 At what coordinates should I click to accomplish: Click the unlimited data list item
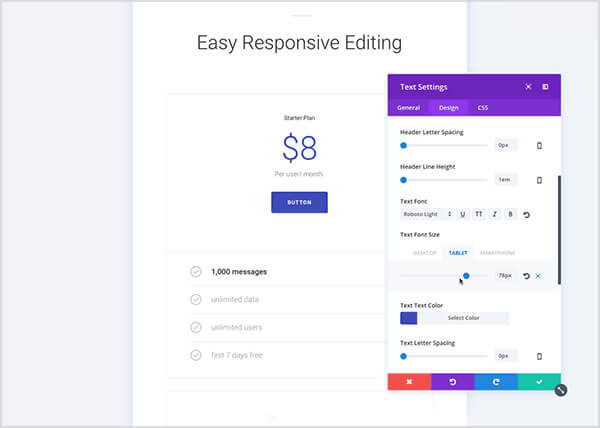235,299
